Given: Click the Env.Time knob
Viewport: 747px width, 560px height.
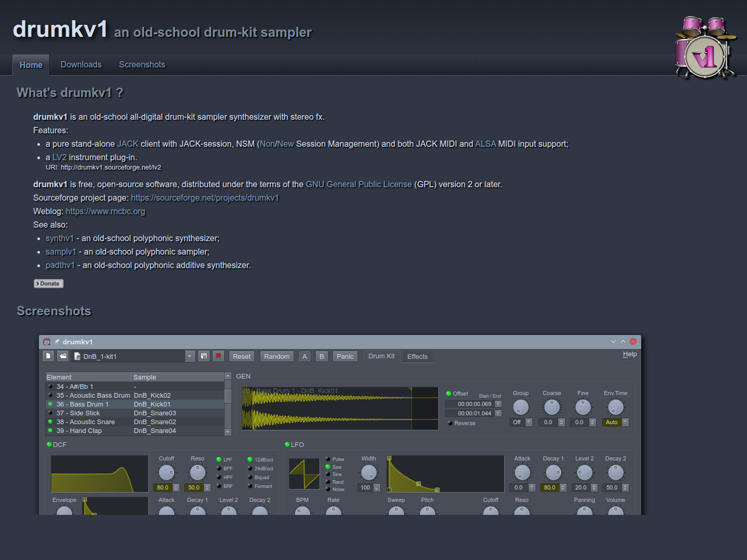Looking at the screenshot, I should pos(616,407).
